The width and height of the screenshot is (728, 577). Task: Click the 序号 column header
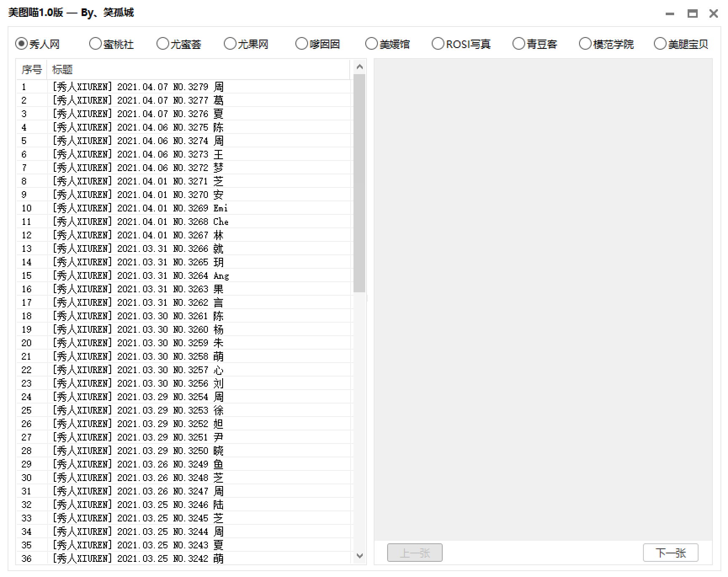point(32,69)
